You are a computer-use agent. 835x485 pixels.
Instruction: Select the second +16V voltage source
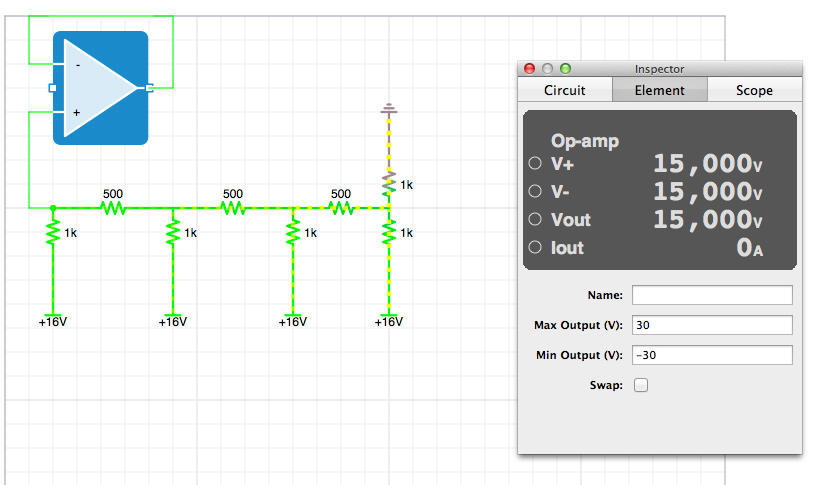[173, 321]
